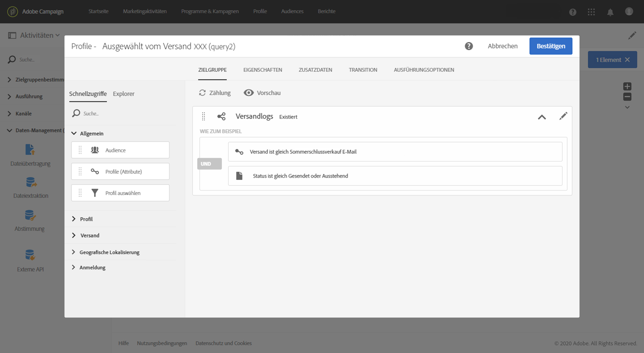Open the Hilfe footer link
Screen dimensions: 644x353
point(123,343)
